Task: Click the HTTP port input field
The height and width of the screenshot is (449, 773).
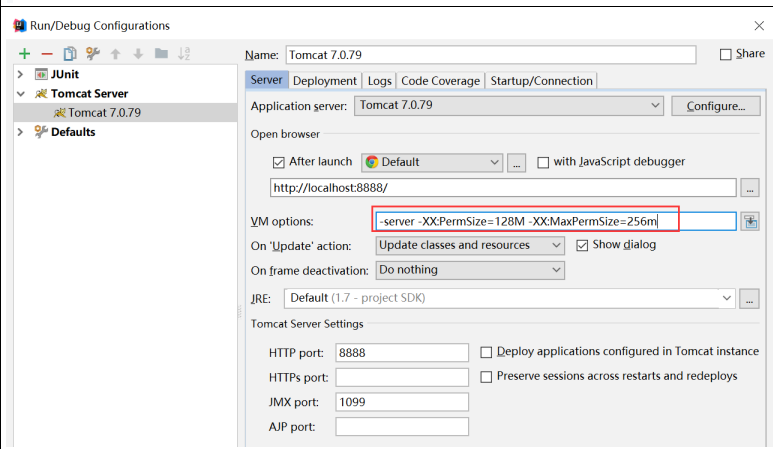Action: (402, 352)
